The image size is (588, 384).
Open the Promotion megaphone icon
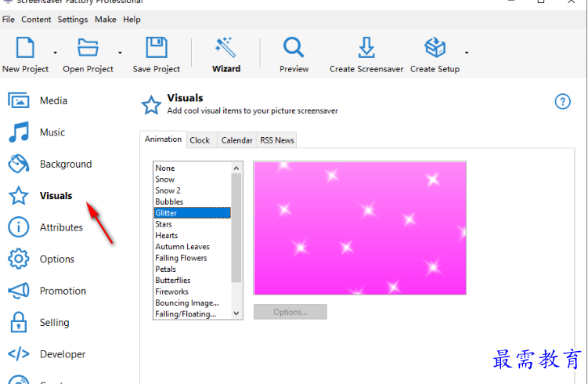coord(18,291)
